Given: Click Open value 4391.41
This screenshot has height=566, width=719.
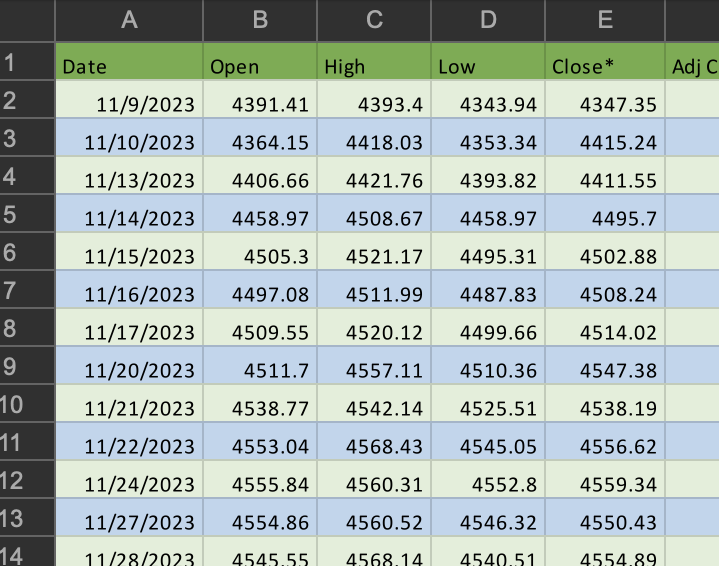Looking at the screenshot, I should 260,100.
